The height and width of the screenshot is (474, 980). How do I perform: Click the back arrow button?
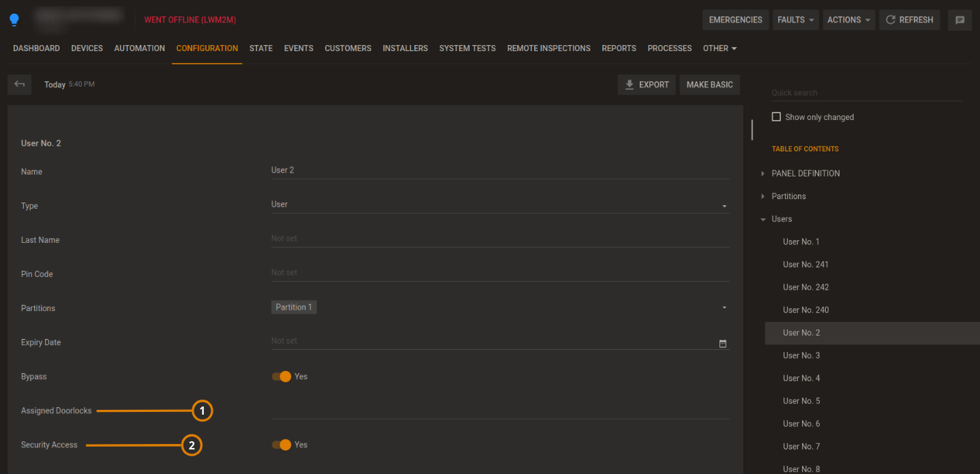20,85
